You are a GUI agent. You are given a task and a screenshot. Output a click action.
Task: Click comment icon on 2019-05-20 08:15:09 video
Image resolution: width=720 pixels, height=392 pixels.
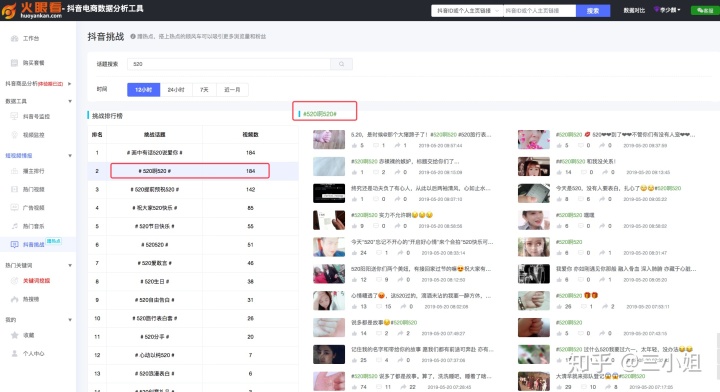[x=376, y=172]
